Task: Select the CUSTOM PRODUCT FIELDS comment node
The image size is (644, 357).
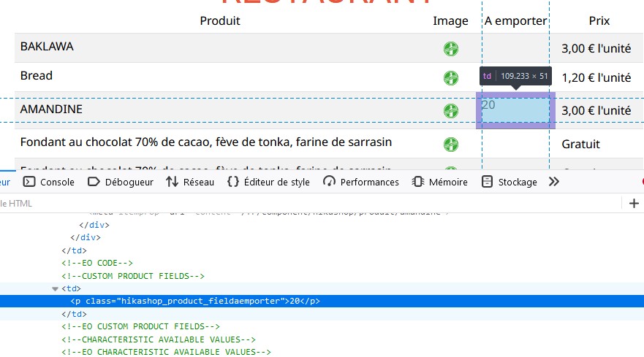Action: click(133, 276)
